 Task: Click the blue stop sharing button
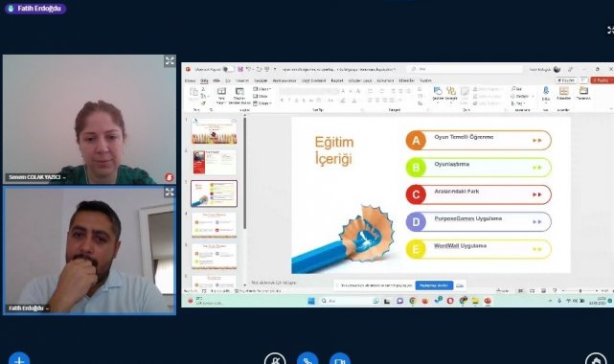434,285
